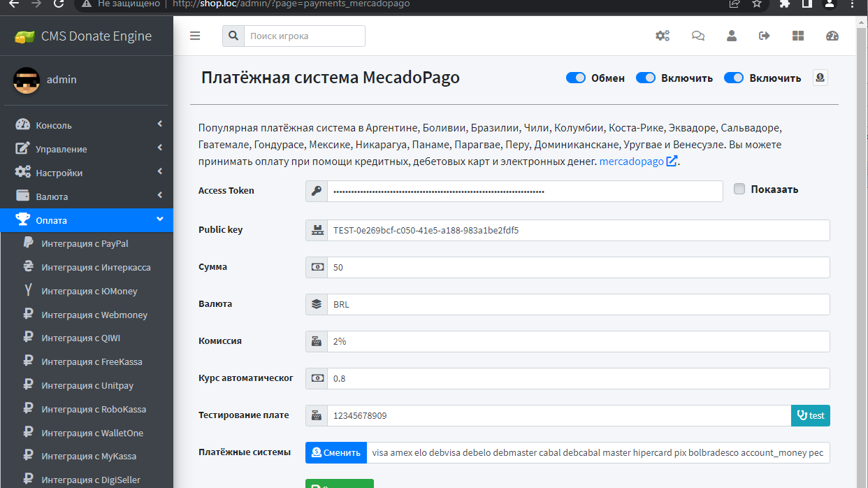
Task: Toggle the first Включить switch
Action: point(646,78)
